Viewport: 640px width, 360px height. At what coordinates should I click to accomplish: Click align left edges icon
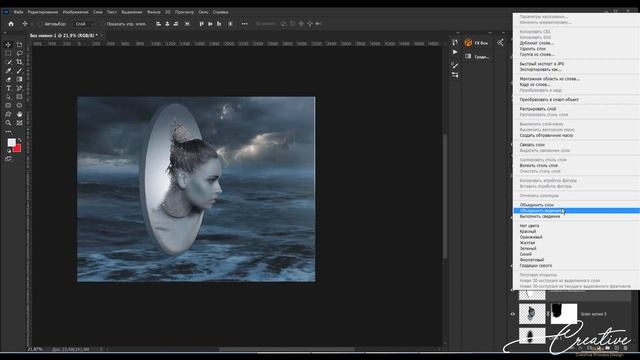pos(158,24)
